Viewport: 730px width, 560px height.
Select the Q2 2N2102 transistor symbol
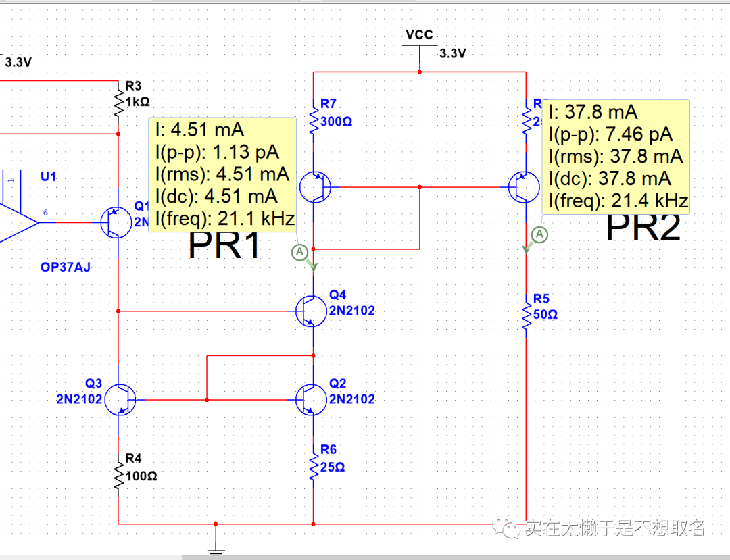[309, 399]
